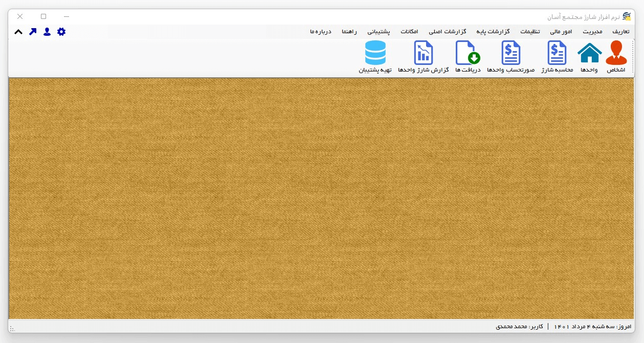Click the app logo in title bar

click(627, 16)
